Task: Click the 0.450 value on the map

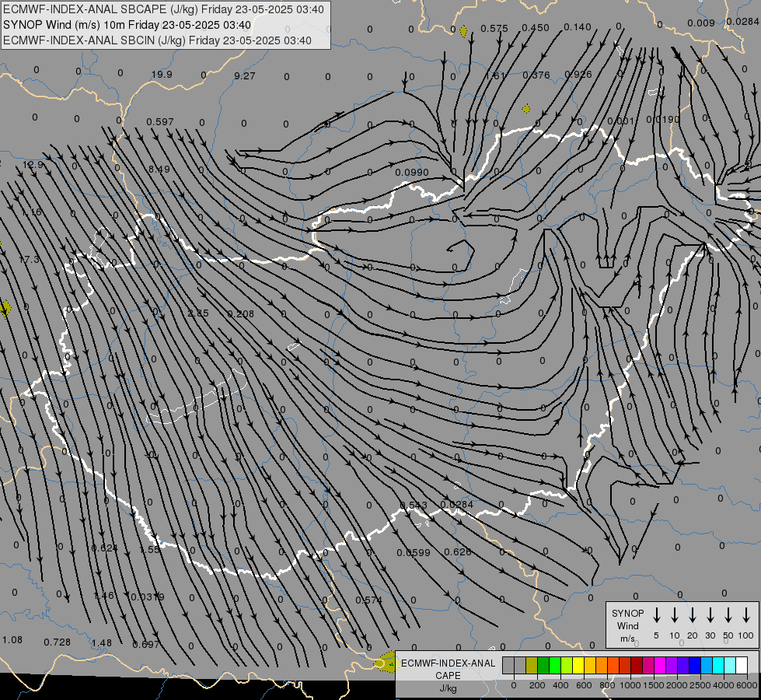Action: [x=536, y=28]
